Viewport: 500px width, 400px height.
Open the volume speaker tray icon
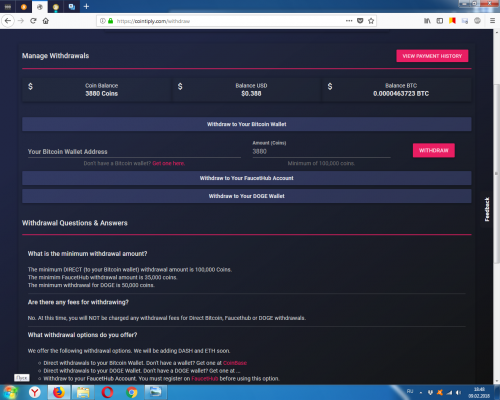coord(459,393)
